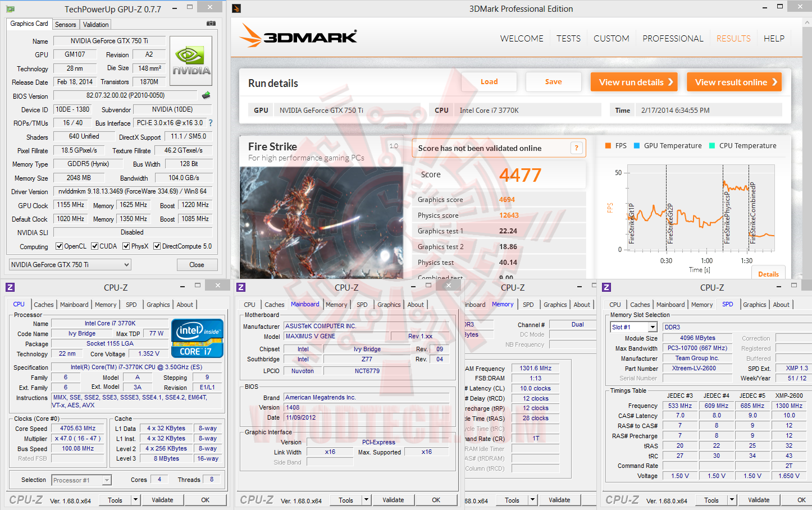Image resolution: width=812 pixels, height=510 pixels.
Task: Expand Tools arrow in CPU-Z Mainboard window
Action: click(x=366, y=500)
